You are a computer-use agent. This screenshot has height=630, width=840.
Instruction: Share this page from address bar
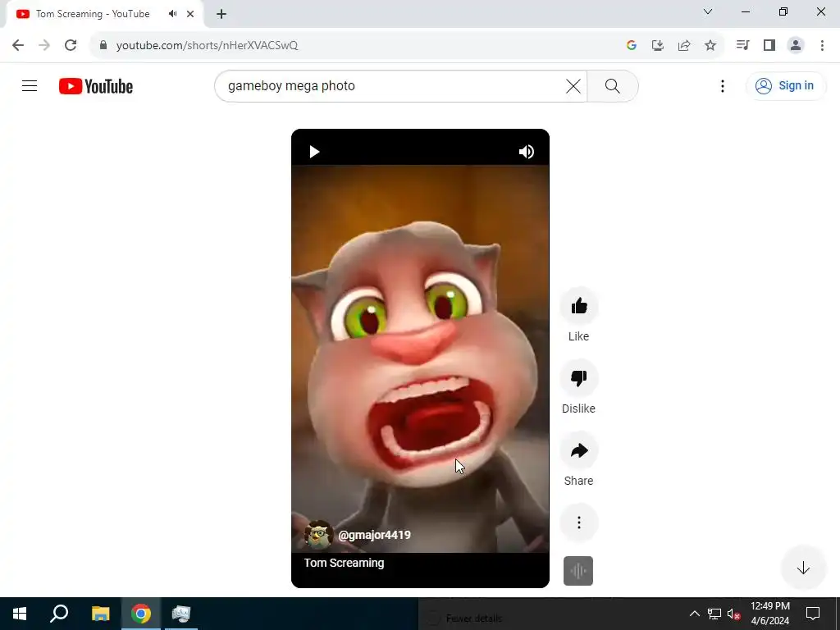683,46
